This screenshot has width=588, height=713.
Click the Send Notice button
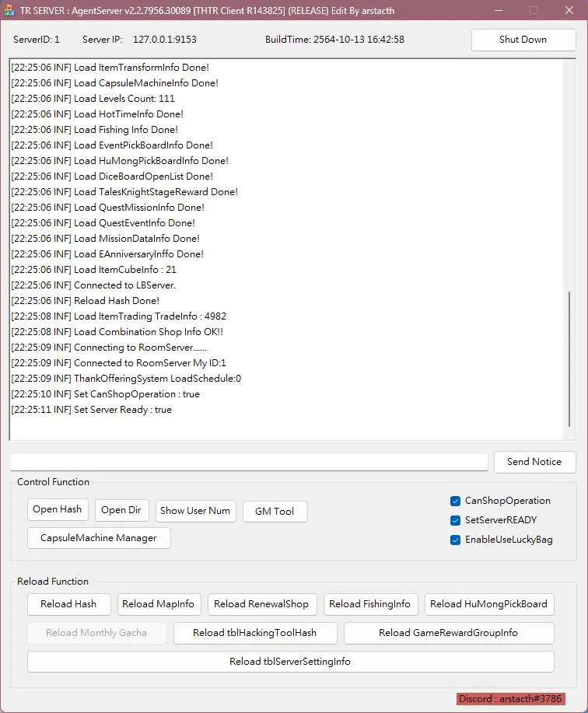pos(534,462)
